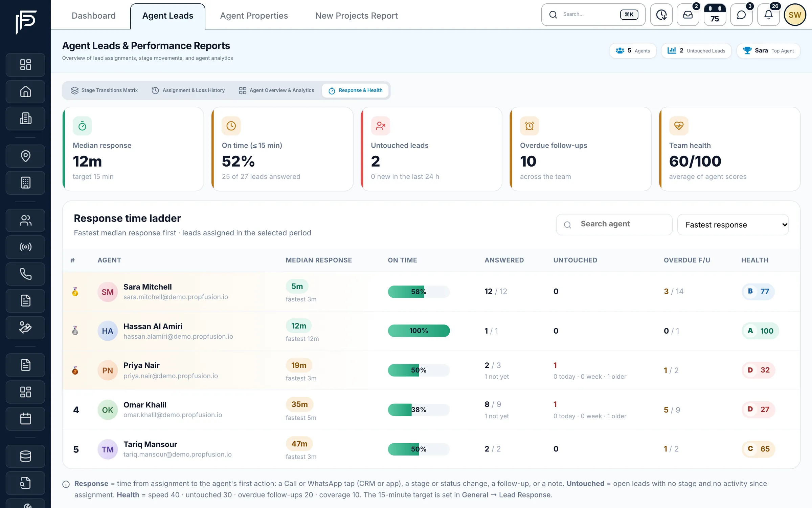The height and width of the screenshot is (508, 812).
Task: Open the calendar icon in the sidebar
Action: (x=25, y=419)
